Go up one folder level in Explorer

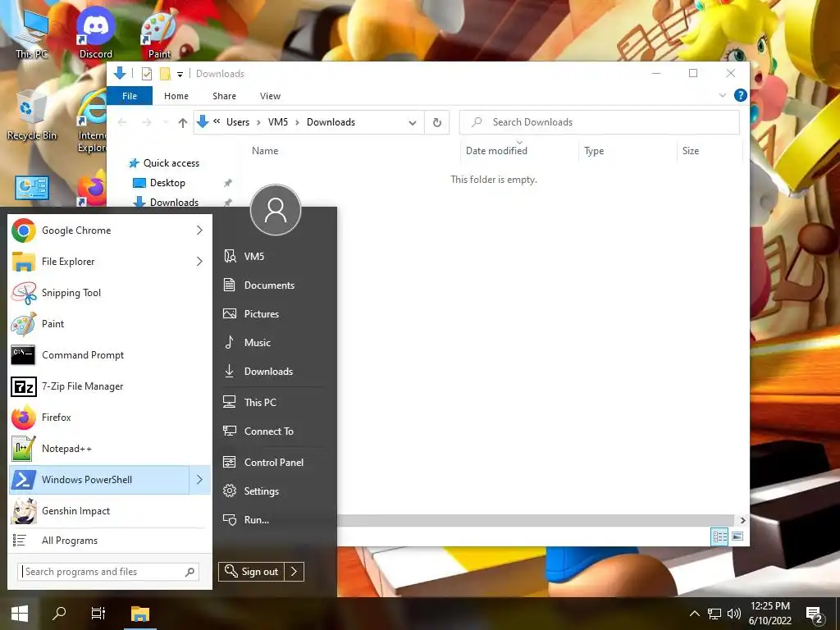(183, 123)
